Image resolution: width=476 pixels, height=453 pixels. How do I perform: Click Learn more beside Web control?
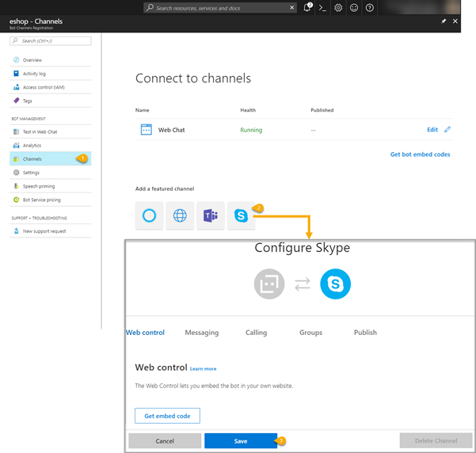coord(203,368)
